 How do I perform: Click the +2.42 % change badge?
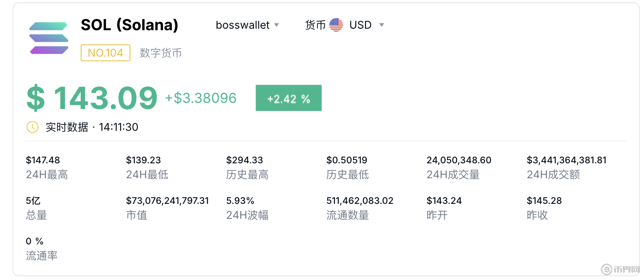(x=289, y=98)
